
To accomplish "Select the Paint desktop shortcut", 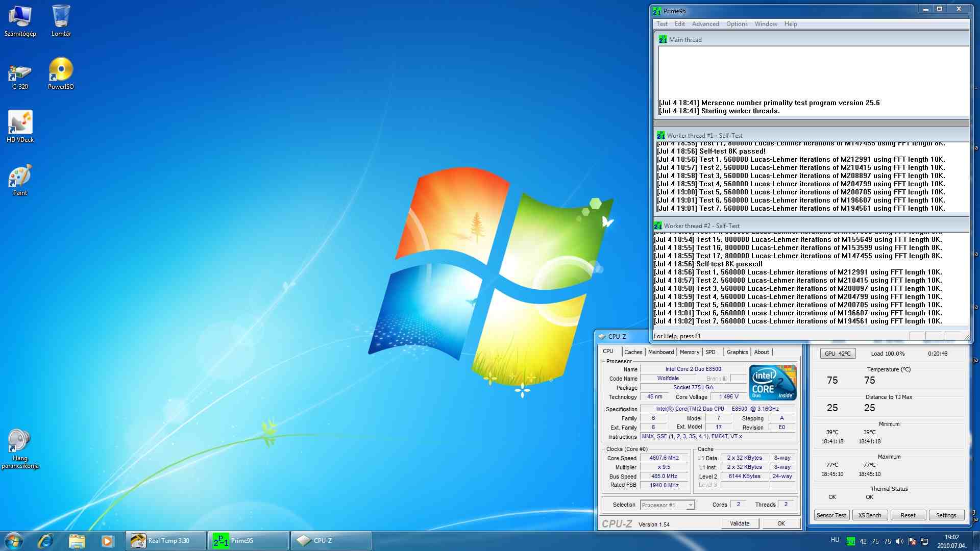I will [20, 180].
